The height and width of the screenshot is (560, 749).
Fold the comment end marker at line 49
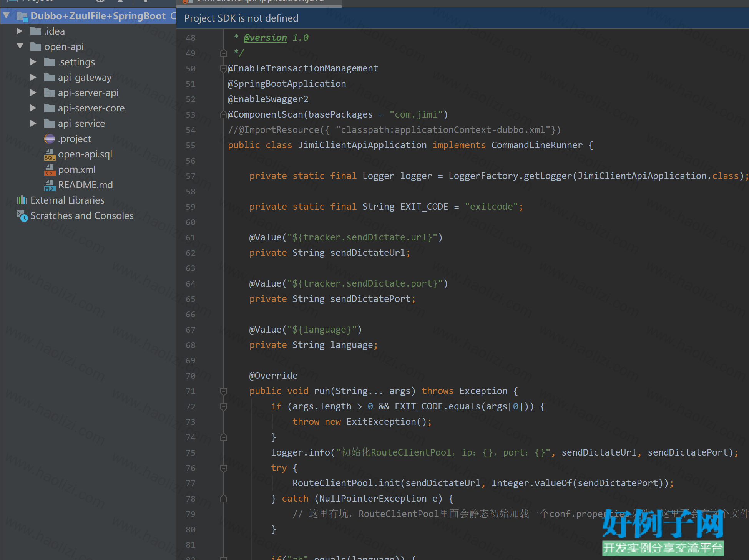(x=224, y=53)
